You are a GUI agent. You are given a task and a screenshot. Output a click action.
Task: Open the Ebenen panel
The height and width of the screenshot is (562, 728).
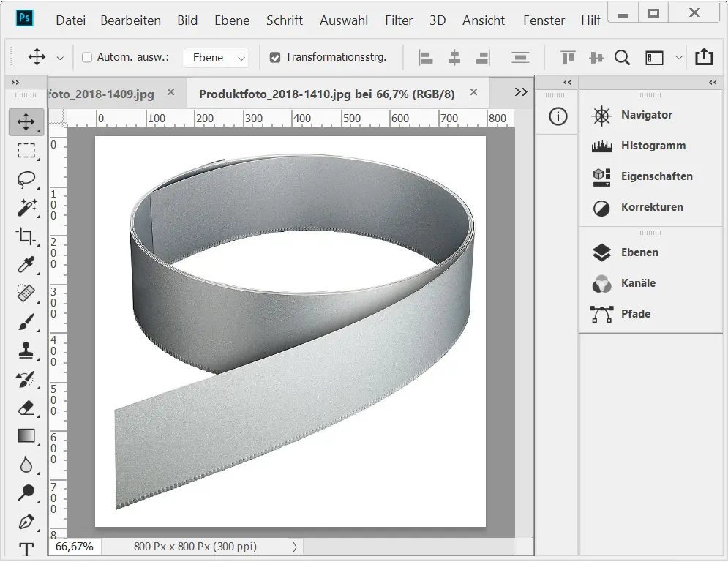(x=639, y=252)
